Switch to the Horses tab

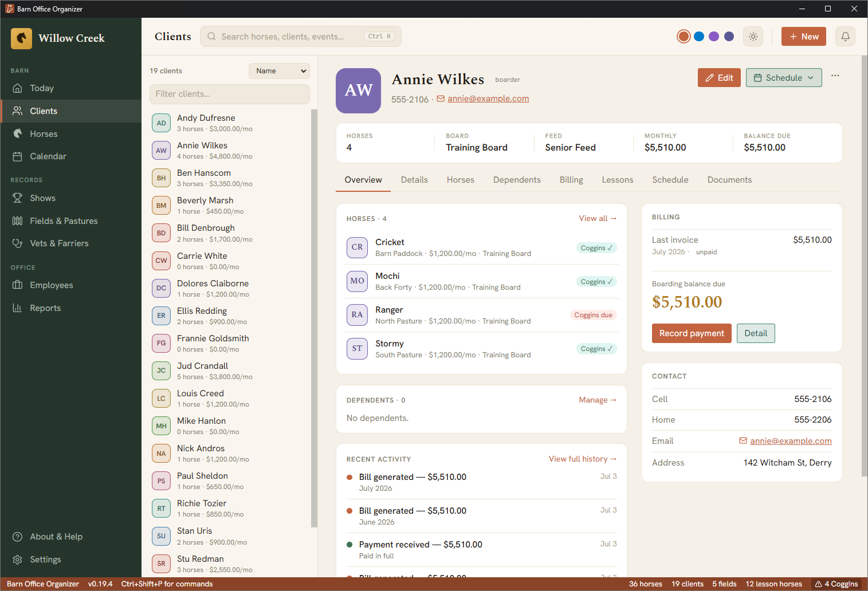[461, 180]
